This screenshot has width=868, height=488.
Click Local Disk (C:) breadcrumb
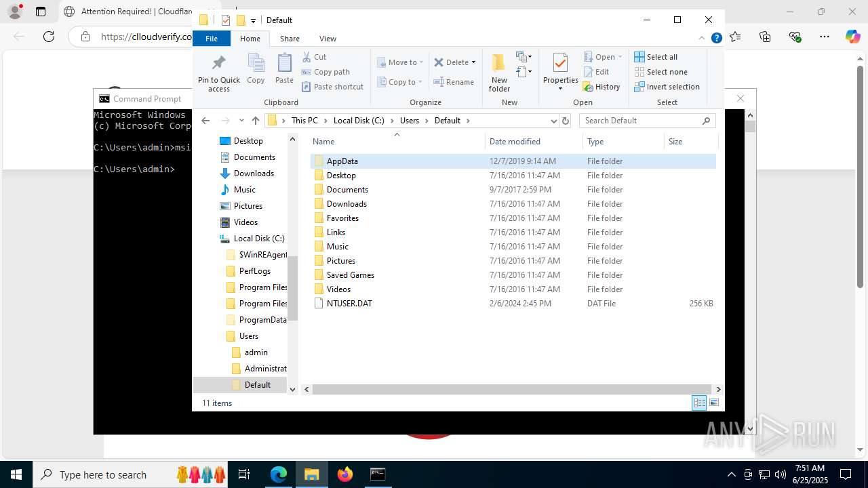click(359, 121)
